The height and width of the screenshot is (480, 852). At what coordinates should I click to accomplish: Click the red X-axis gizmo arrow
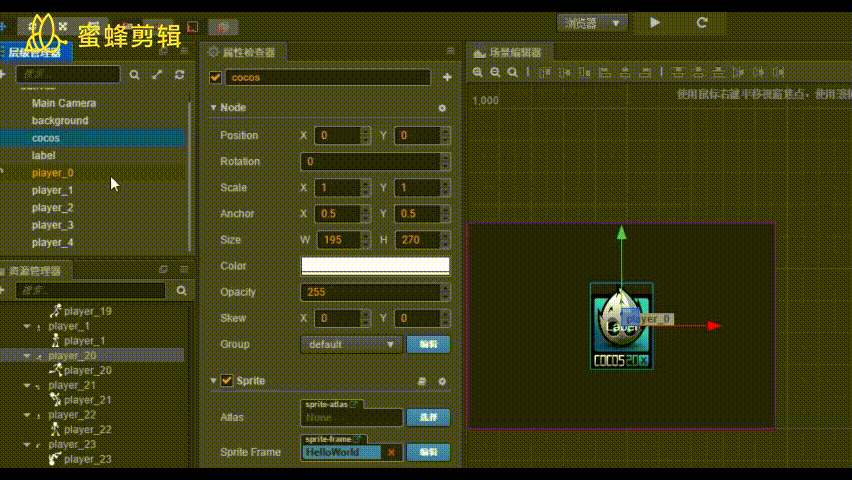714,326
